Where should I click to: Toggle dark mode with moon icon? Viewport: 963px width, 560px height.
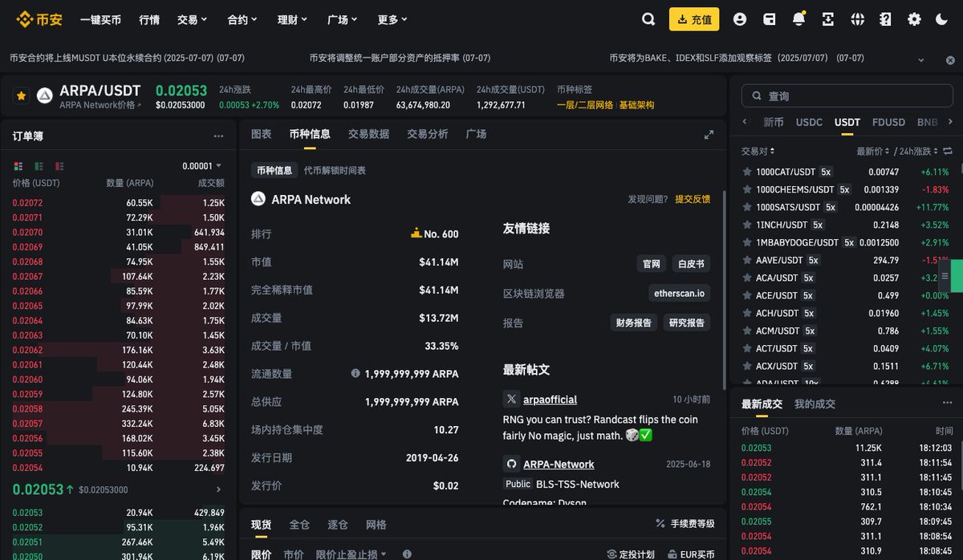pyautogui.click(x=942, y=19)
